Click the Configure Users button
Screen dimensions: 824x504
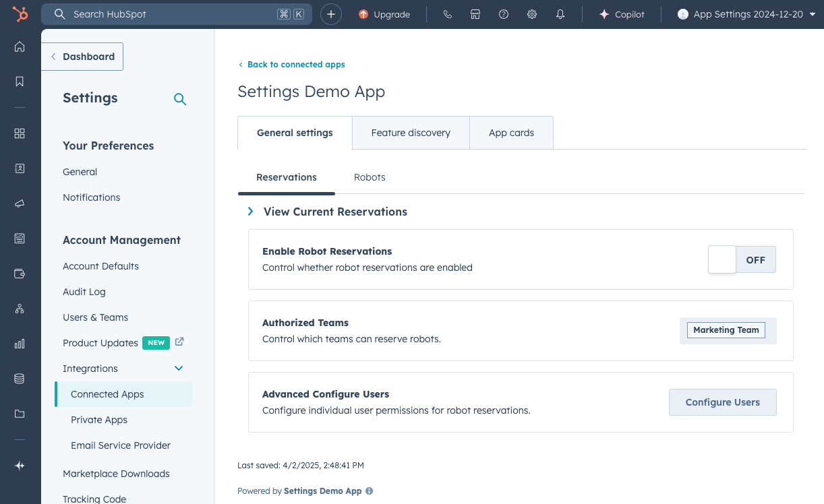pos(723,402)
